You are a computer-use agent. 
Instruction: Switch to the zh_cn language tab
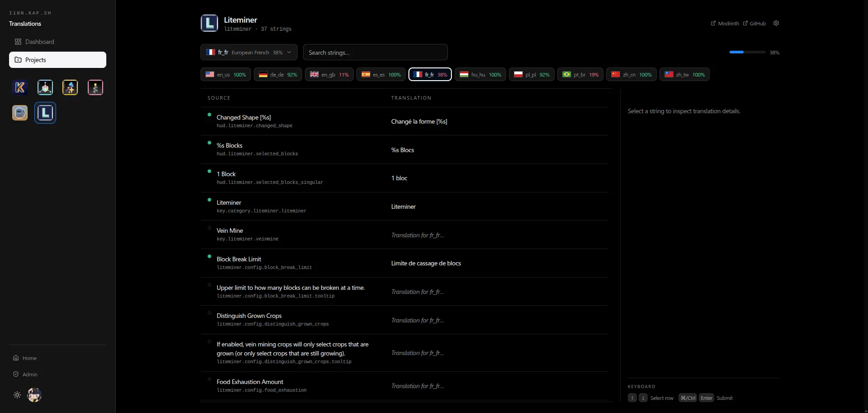point(631,74)
